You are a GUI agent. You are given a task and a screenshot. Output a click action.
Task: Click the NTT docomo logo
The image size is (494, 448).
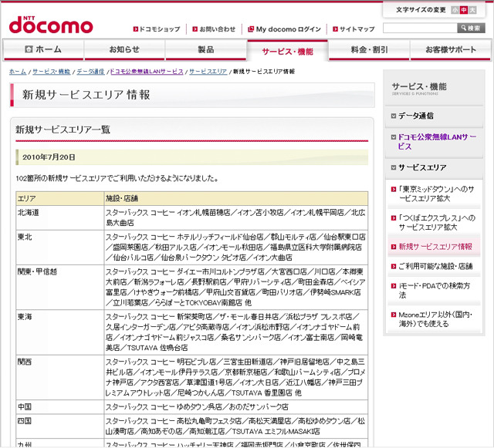(51, 25)
